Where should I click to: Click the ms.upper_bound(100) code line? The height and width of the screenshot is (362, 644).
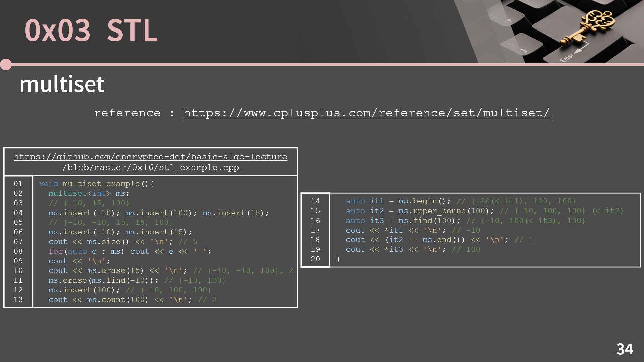[484, 211]
